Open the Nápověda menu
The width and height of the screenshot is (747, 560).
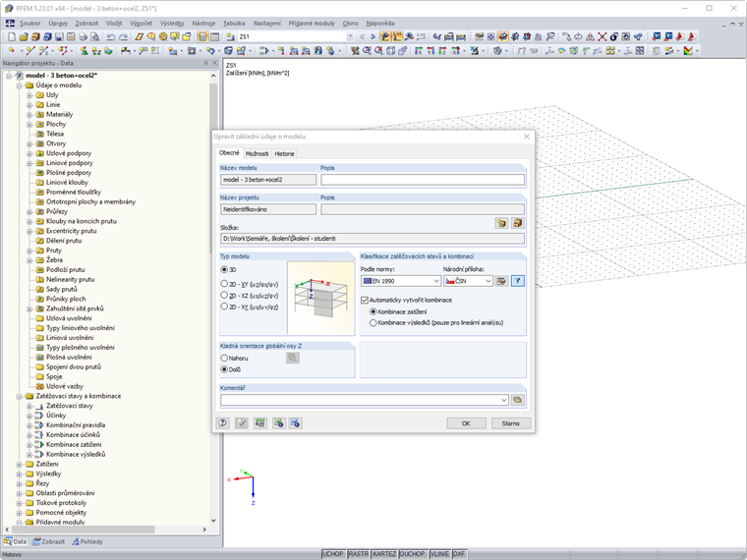380,23
